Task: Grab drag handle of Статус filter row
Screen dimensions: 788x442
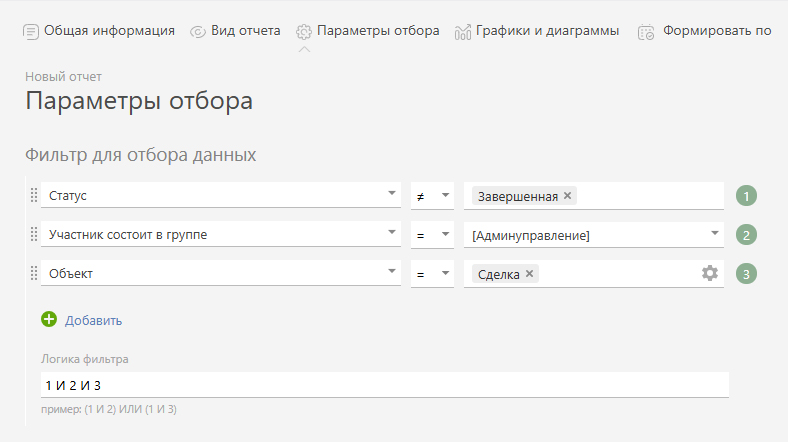Action: [x=34, y=195]
